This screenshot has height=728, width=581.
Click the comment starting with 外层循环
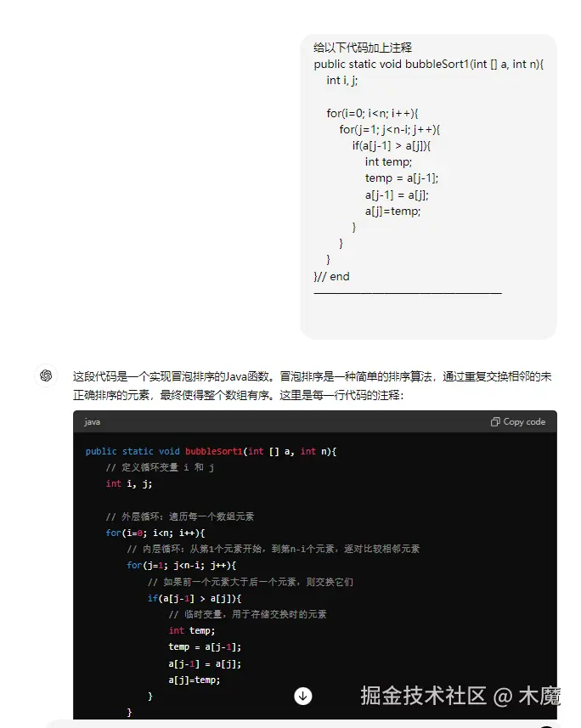click(180, 516)
